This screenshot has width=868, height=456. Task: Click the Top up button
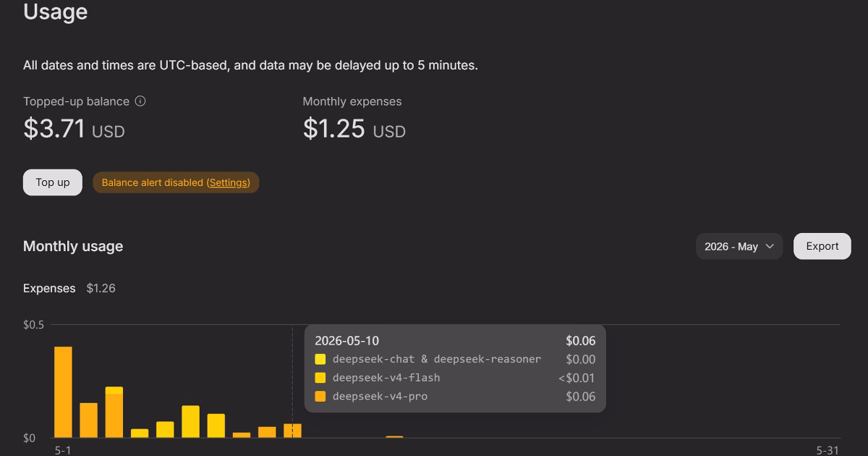(x=53, y=182)
